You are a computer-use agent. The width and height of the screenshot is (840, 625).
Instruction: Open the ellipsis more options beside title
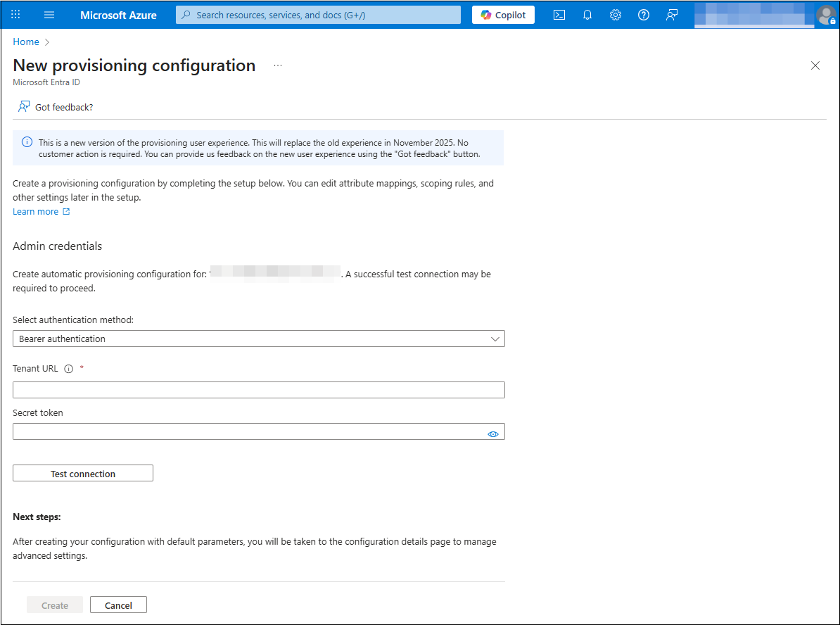click(278, 65)
